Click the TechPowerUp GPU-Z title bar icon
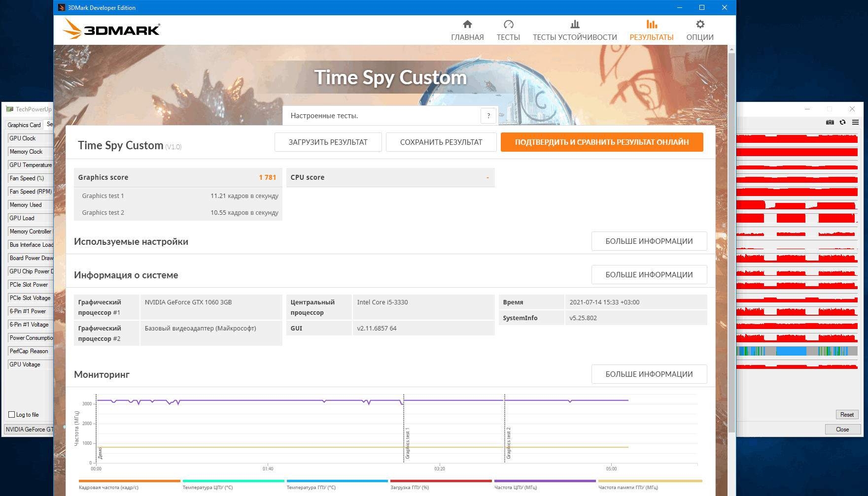This screenshot has width=868, height=496. coord(9,109)
